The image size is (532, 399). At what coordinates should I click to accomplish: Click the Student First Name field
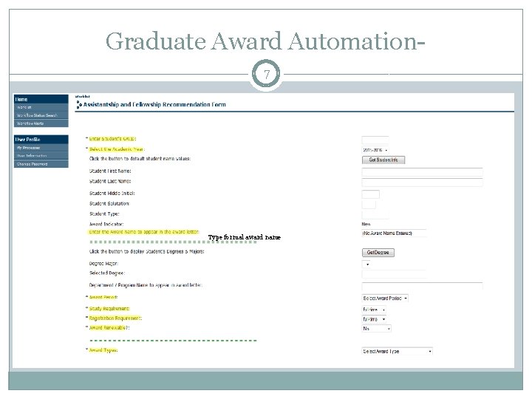tap(422, 171)
